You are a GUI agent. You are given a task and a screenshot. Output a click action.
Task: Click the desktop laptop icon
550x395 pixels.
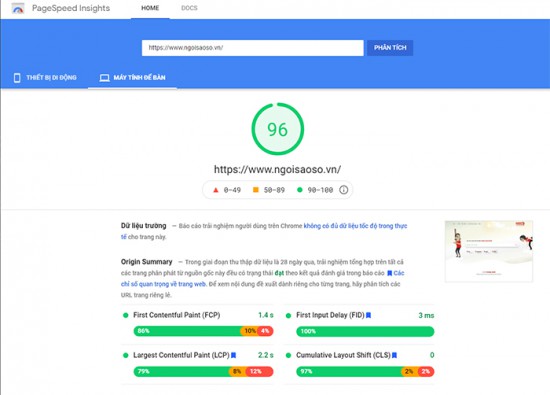[x=104, y=78]
